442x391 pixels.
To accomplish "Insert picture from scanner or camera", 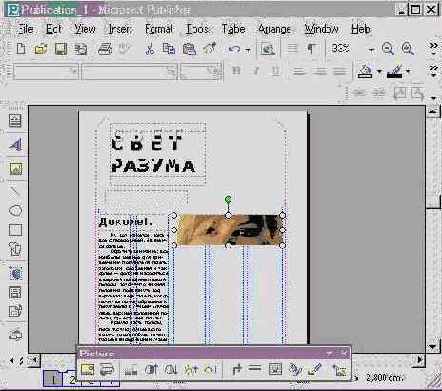I will [107, 370].
